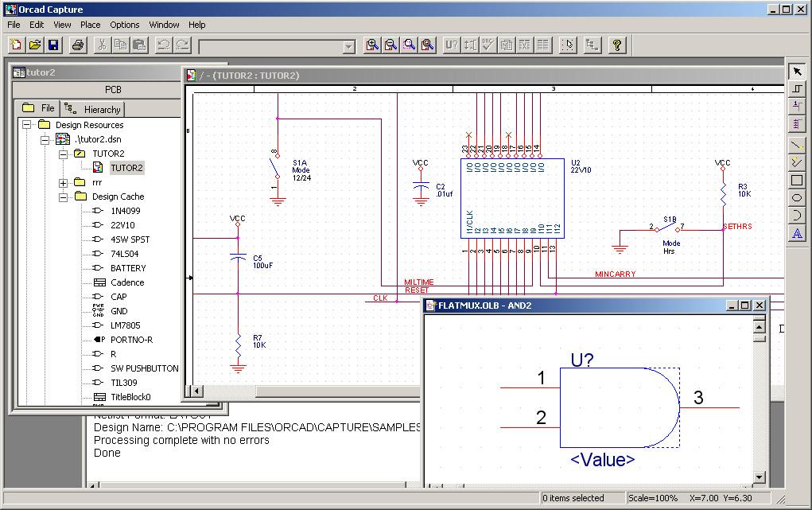Screen dimensions: 812x510
Task: Open the File menu
Action: [x=14, y=25]
